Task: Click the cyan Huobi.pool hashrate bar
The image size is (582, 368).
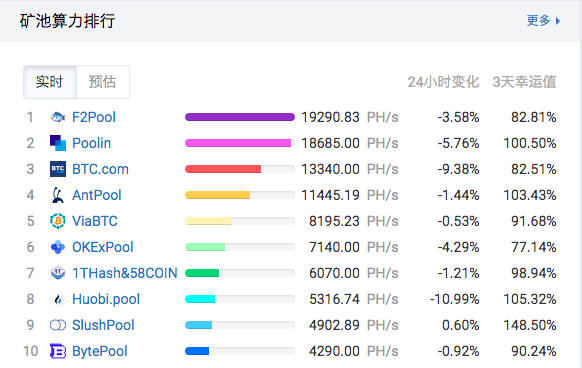Action: [x=200, y=299]
